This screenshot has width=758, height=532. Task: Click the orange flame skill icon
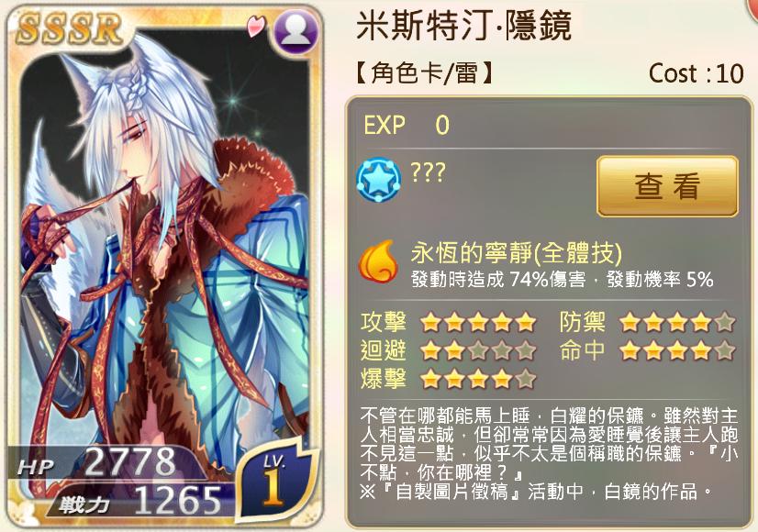click(378, 261)
